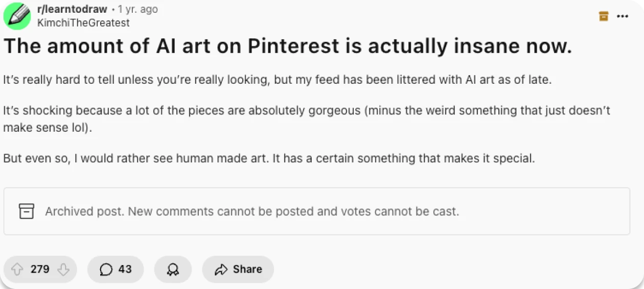Go to the r/learntodraw subreddit link

[x=72, y=9]
